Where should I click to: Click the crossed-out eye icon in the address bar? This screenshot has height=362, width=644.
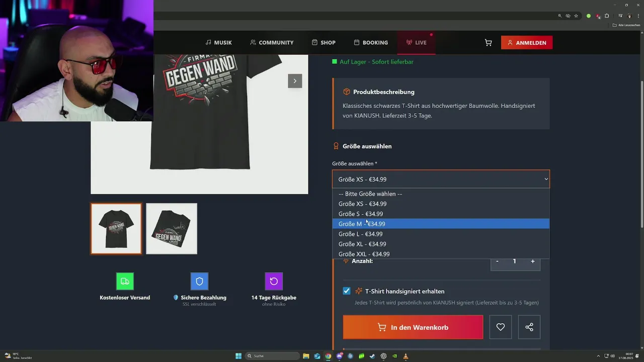click(568, 16)
